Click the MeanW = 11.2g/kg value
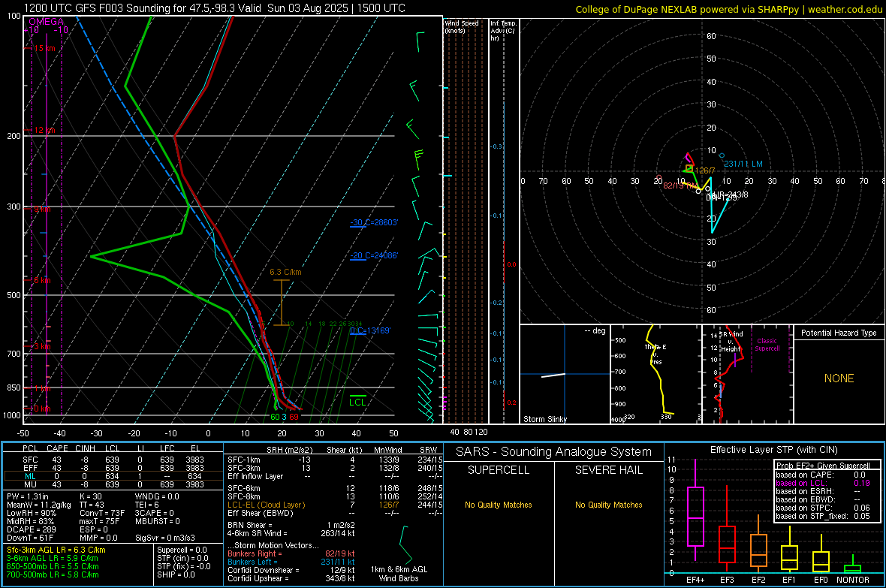 (x=39, y=505)
